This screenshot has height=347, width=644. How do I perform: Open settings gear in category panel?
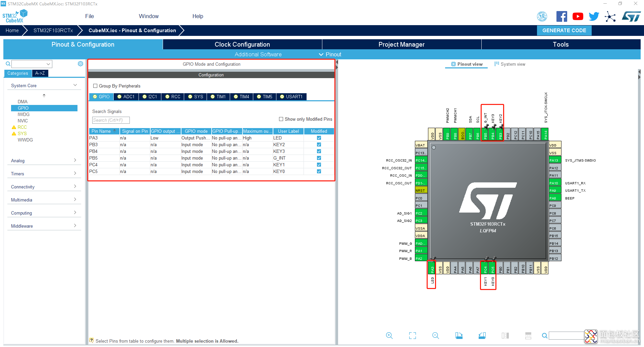pyautogui.click(x=80, y=64)
